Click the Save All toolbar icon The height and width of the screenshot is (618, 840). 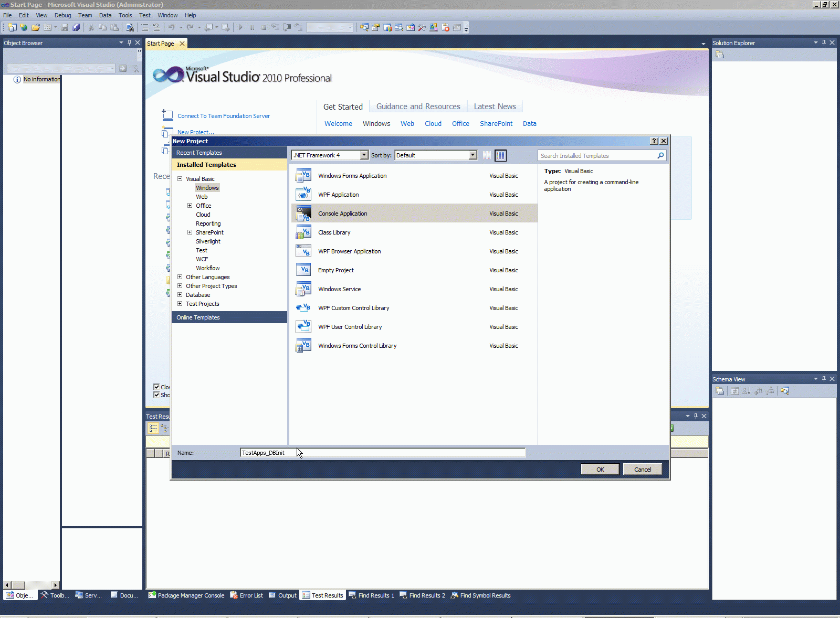[77, 27]
